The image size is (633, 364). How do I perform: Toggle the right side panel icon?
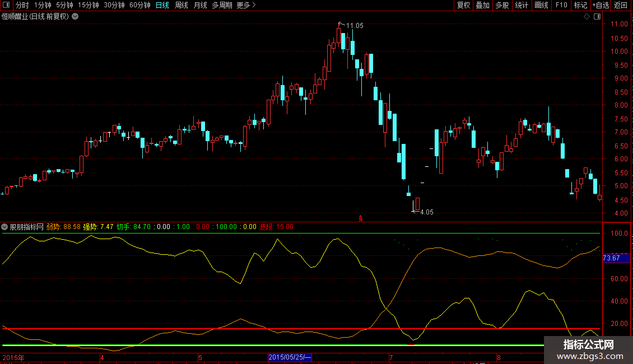pyautogui.click(x=597, y=17)
